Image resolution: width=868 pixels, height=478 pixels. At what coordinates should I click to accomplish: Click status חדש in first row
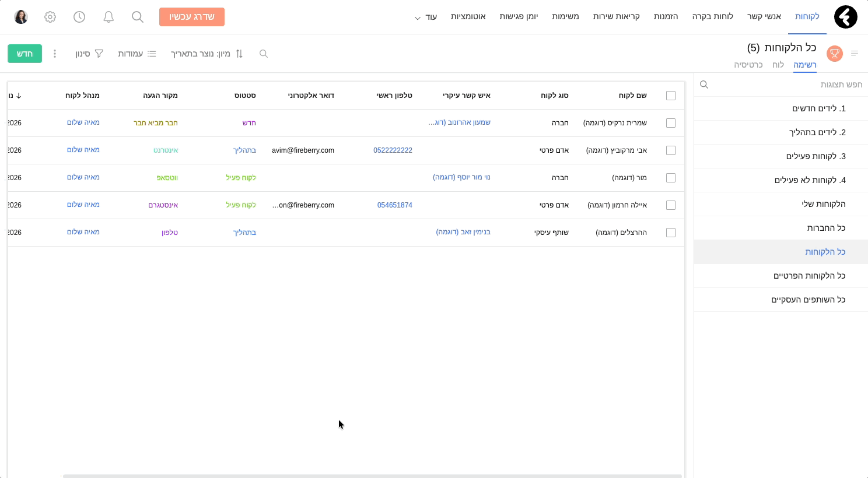(x=249, y=123)
